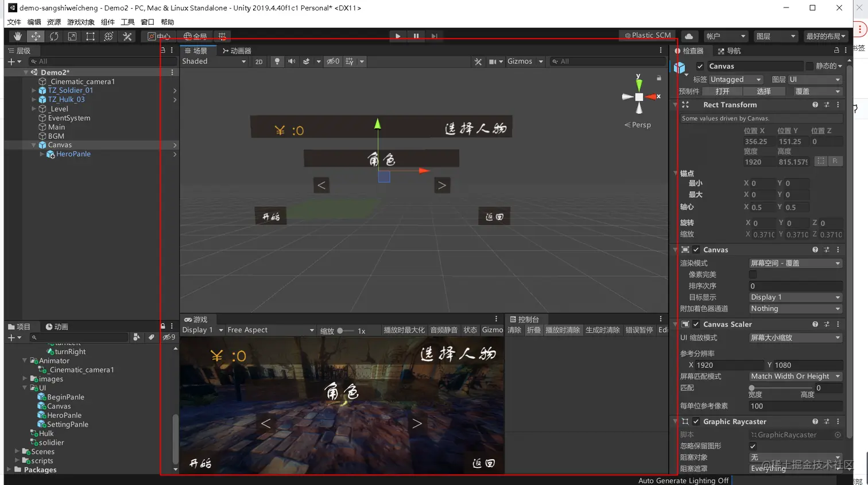The width and height of the screenshot is (868, 485).
Task: Select the Scale tool in the toolbar
Action: pos(72,36)
